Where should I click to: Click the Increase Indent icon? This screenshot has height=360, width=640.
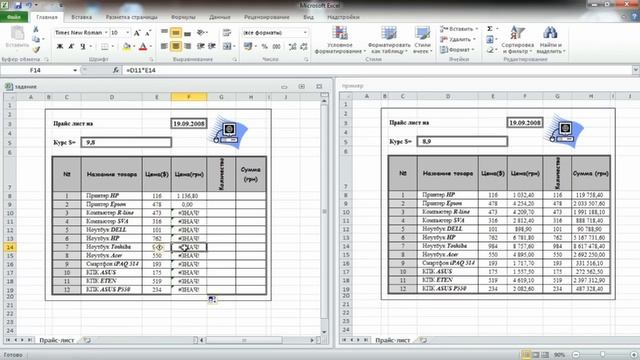[x=212, y=47]
